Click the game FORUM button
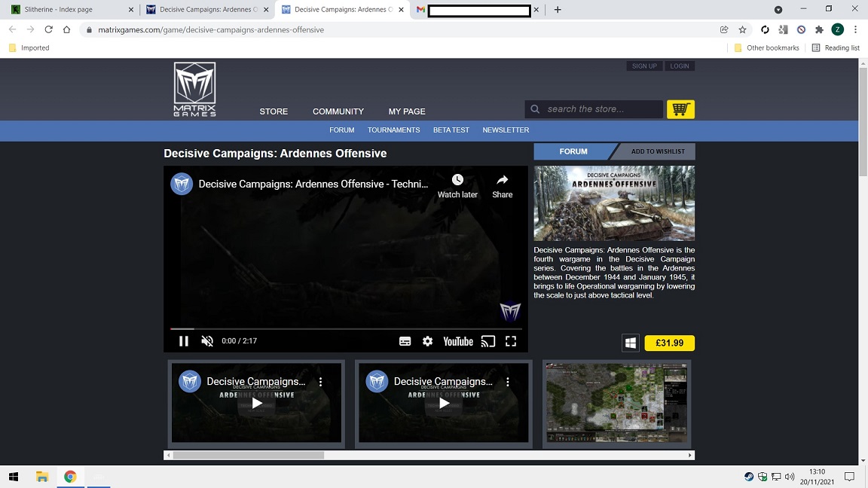The height and width of the screenshot is (488, 868). pyautogui.click(x=573, y=151)
